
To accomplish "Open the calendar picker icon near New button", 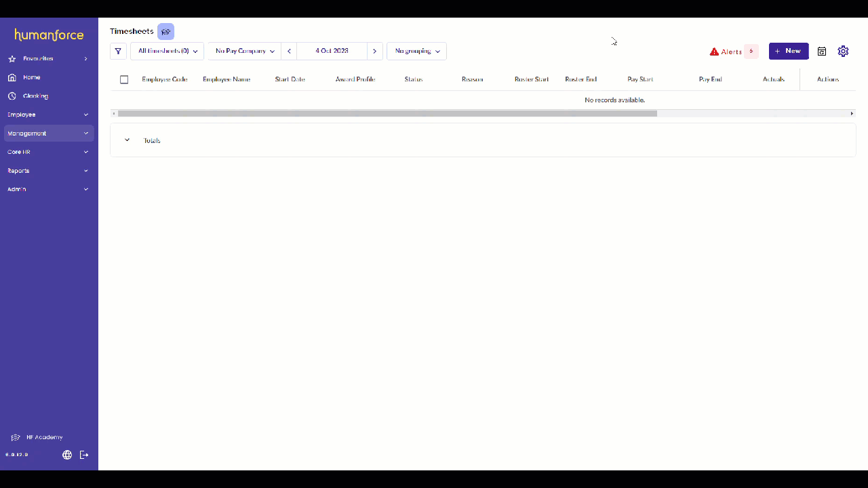I will coord(822,51).
